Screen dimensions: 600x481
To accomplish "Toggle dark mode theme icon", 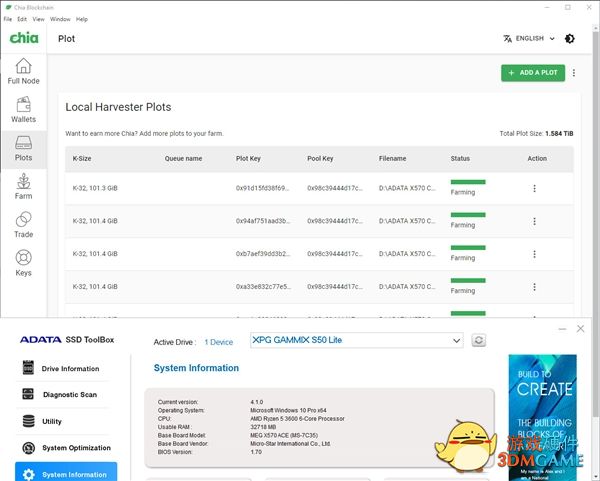I will pos(569,39).
